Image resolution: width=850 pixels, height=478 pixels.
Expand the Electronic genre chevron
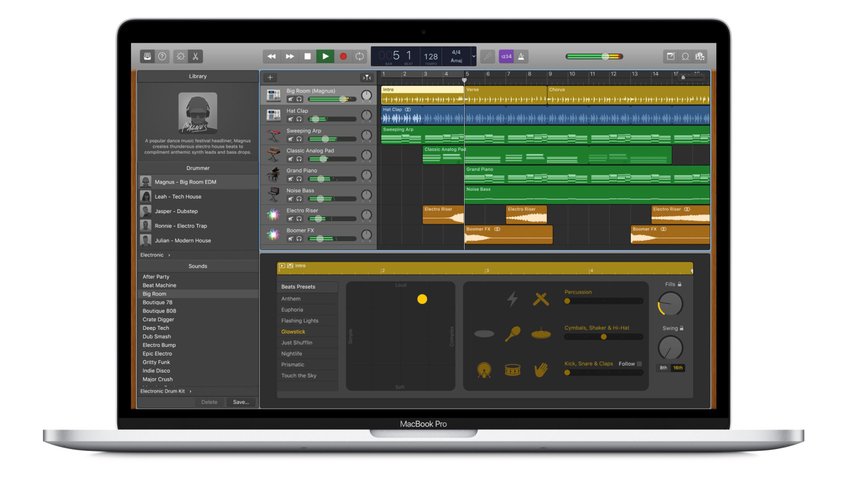tap(169, 255)
